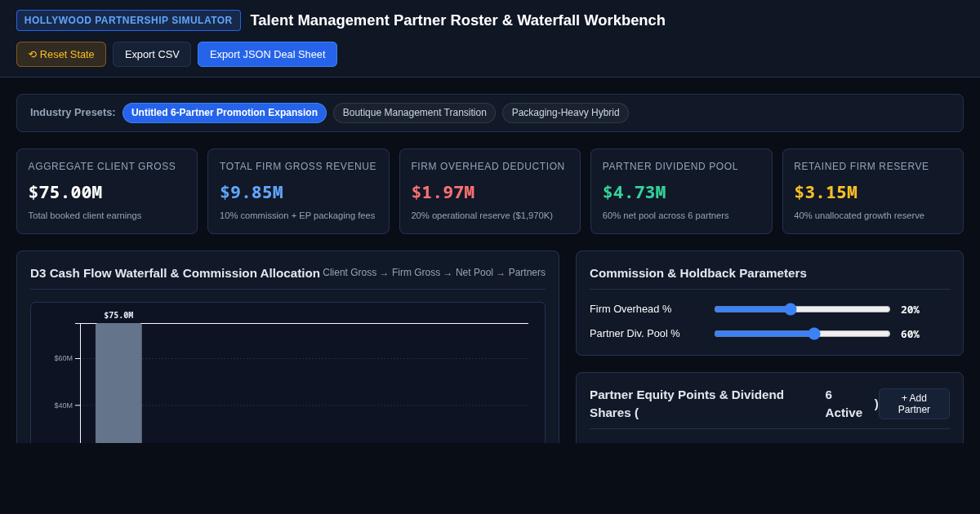Click the Partner Div. Pool % label
Screen dimensions: 980x514
point(635,334)
